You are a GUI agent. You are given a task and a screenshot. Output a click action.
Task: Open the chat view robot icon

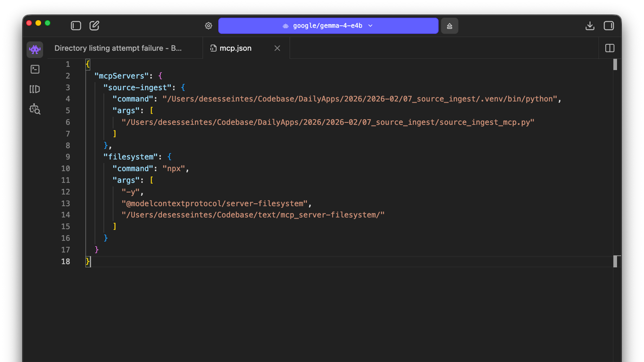click(x=35, y=49)
